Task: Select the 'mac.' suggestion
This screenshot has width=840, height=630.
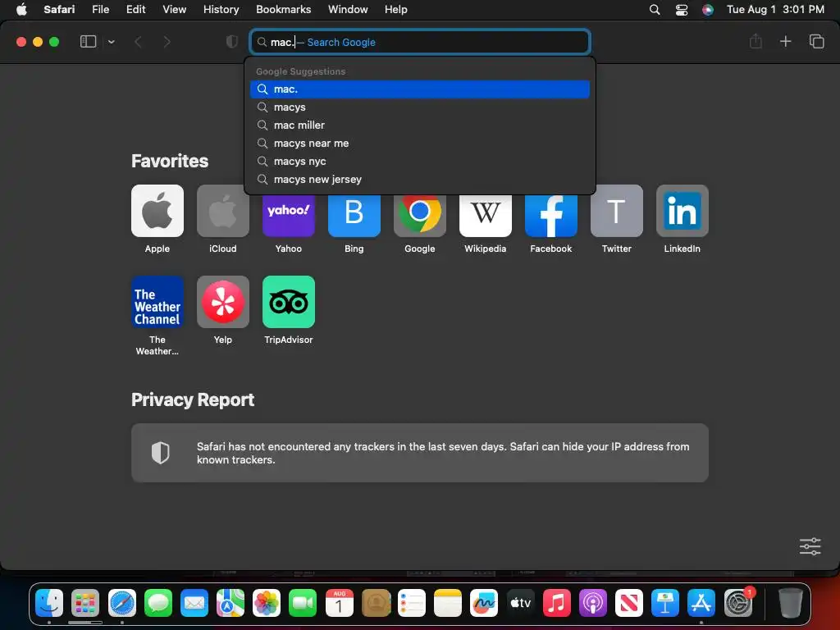Action: [420, 89]
